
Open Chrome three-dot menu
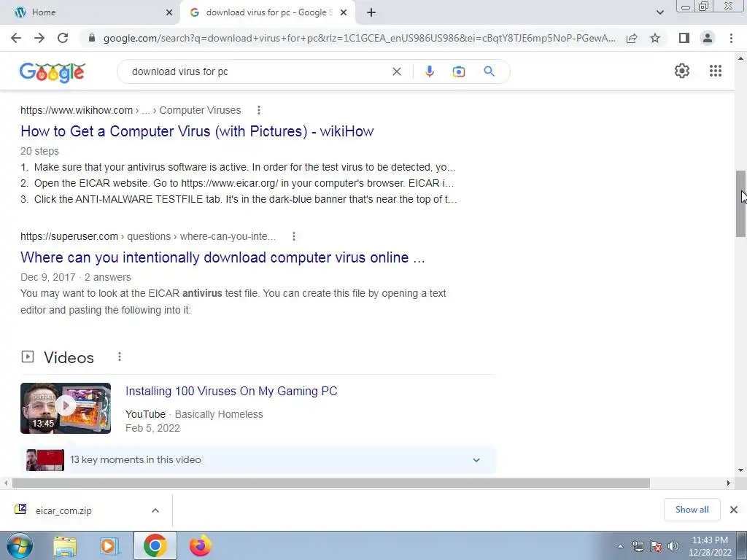[731, 38]
